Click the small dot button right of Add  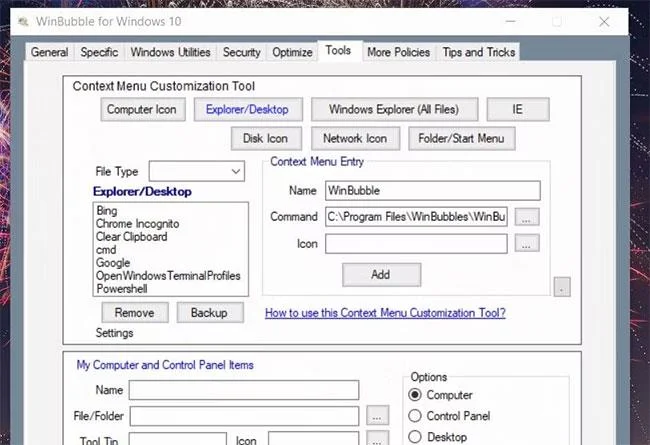point(562,287)
